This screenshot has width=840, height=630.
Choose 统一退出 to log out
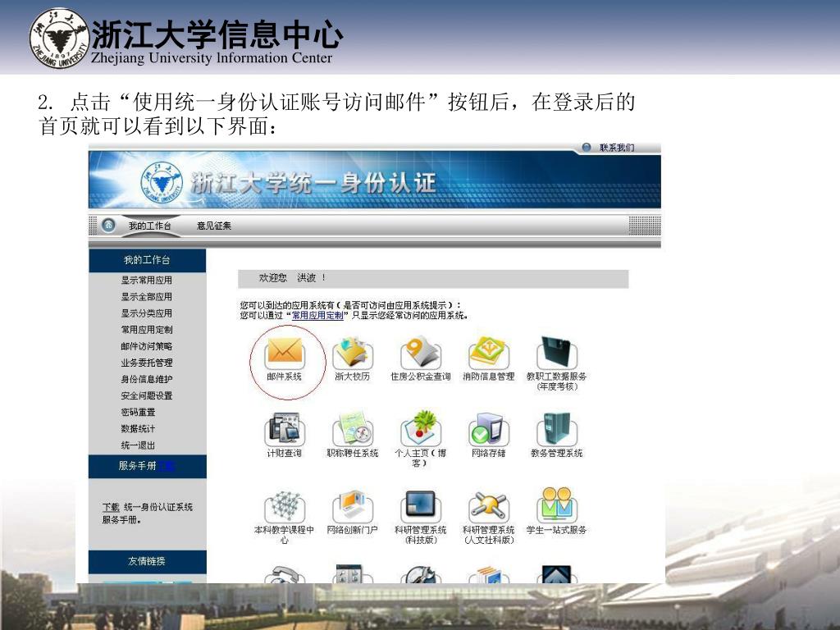[x=138, y=445]
